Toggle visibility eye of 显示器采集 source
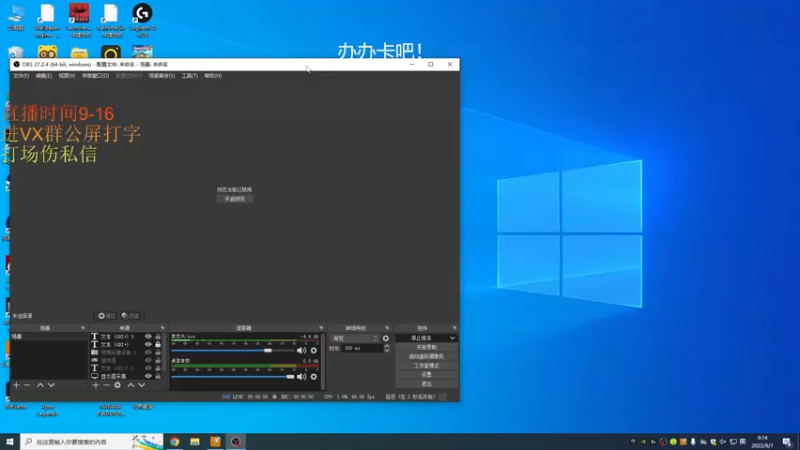The height and width of the screenshot is (450, 800). [x=148, y=376]
